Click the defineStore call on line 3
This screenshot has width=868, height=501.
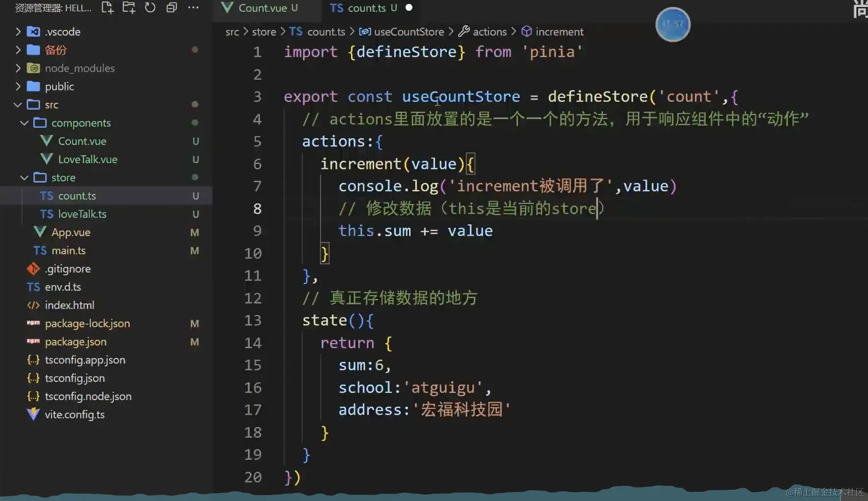[597, 96]
